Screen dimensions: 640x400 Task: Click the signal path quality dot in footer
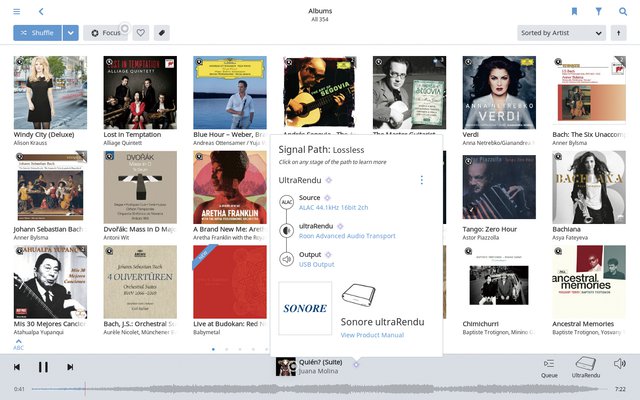(x=356, y=364)
